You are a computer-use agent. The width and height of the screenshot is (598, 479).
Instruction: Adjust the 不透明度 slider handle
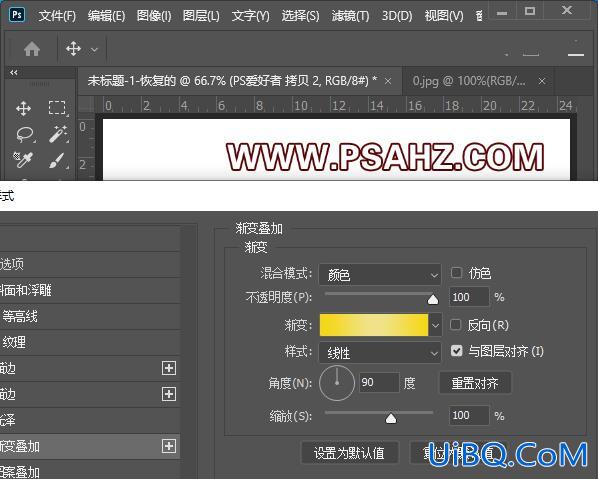tap(433, 300)
